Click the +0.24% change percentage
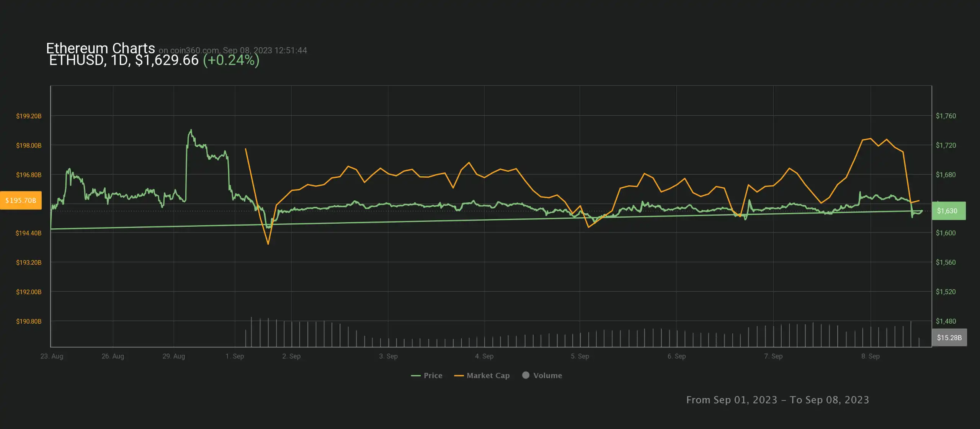This screenshot has height=429, width=980. [x=231, y=60]
